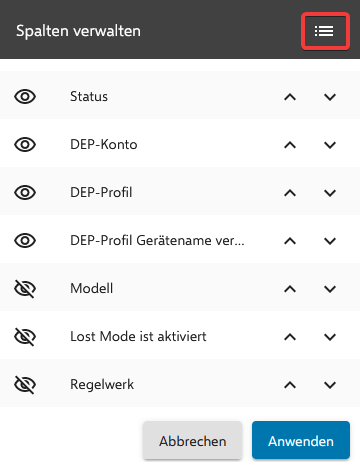This screenshot has width=360, height=462.
Task: Click the Anwenden button
Action: pos(301,441)
